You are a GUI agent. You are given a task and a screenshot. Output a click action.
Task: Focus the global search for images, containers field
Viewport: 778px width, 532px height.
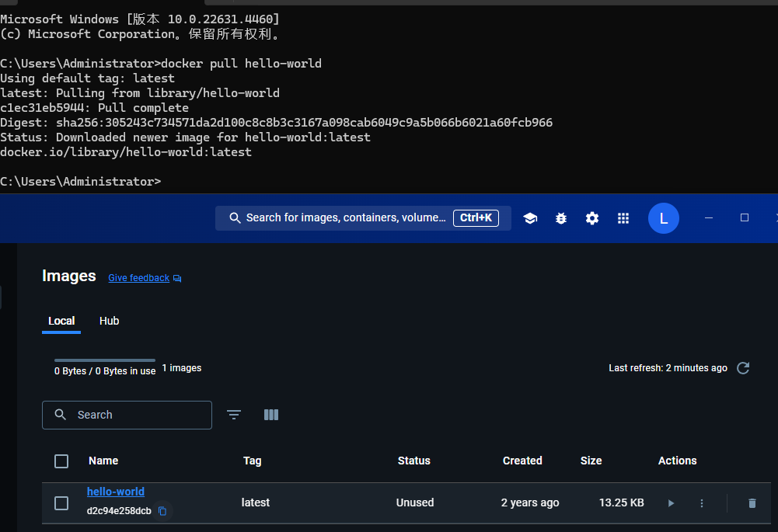[363, 218]
